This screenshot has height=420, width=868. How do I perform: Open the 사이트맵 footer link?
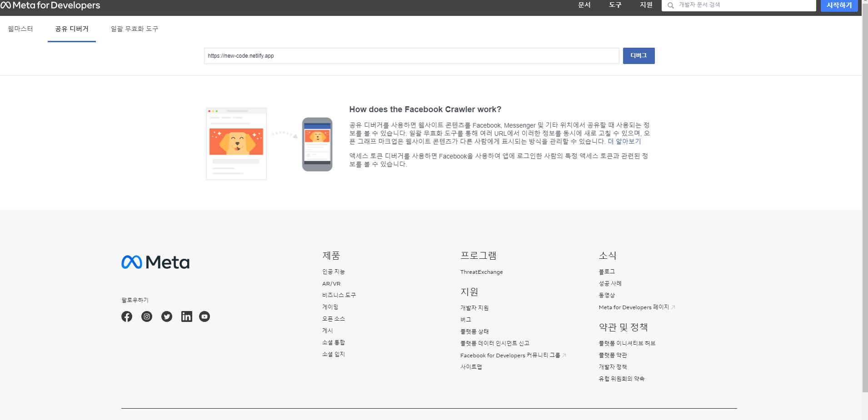pos(471,367)
